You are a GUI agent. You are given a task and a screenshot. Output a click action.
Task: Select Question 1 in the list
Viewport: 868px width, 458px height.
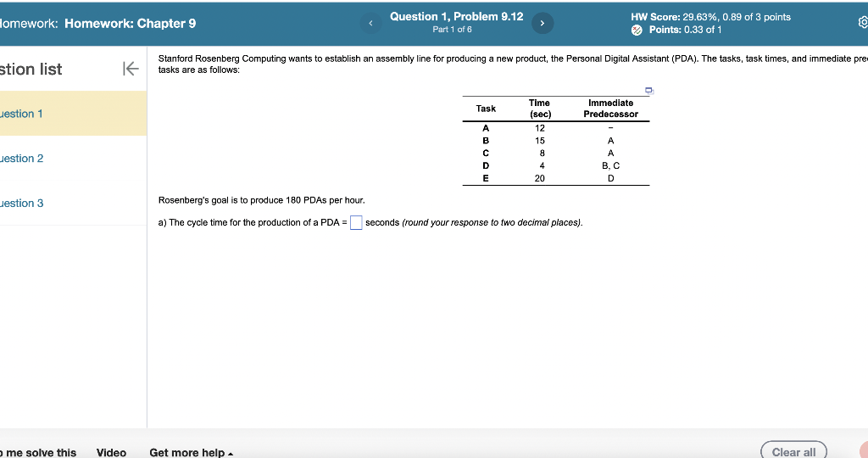point(73,114)
